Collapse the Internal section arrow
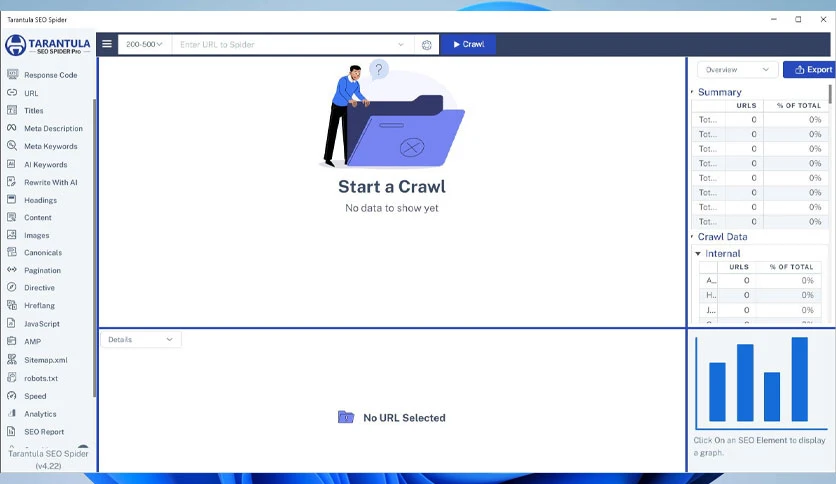The height and width of the screenshot is (484, 836). coord(698,254)
